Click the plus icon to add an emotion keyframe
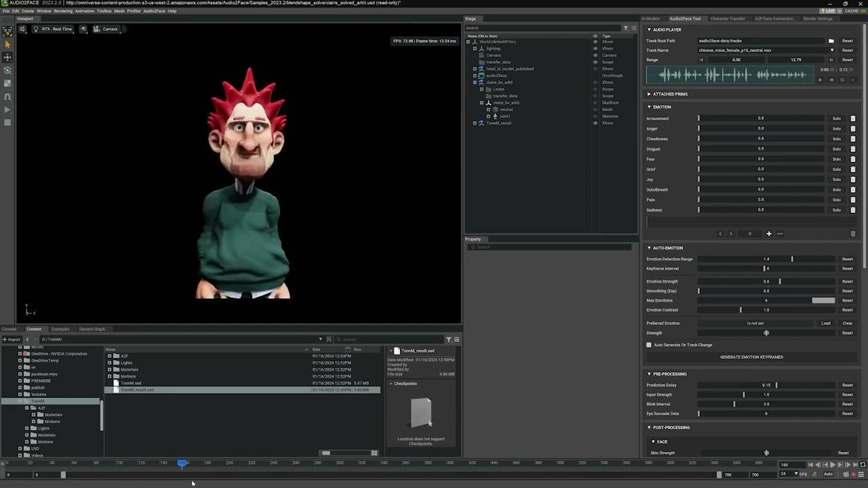 tap(768, 234)
